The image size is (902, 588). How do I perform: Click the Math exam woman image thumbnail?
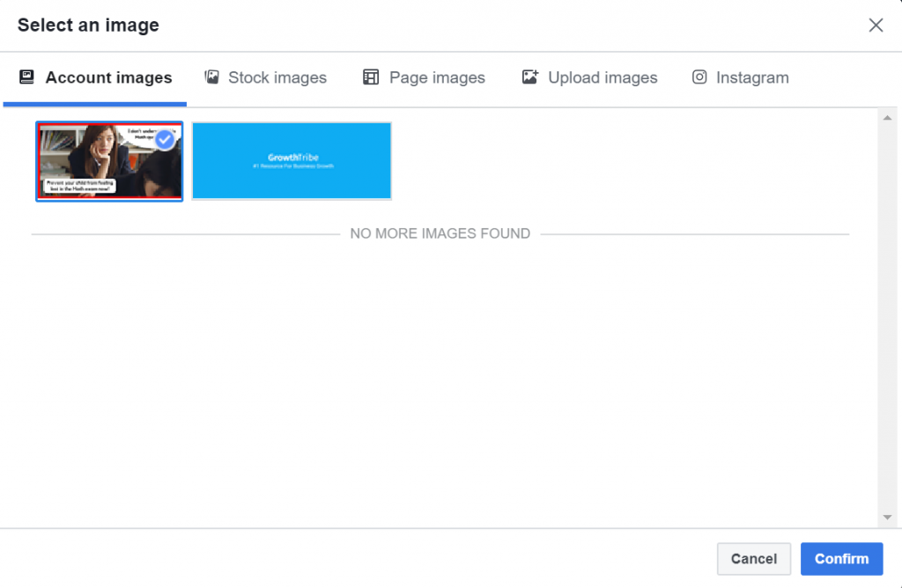click(x=109, y=161)
